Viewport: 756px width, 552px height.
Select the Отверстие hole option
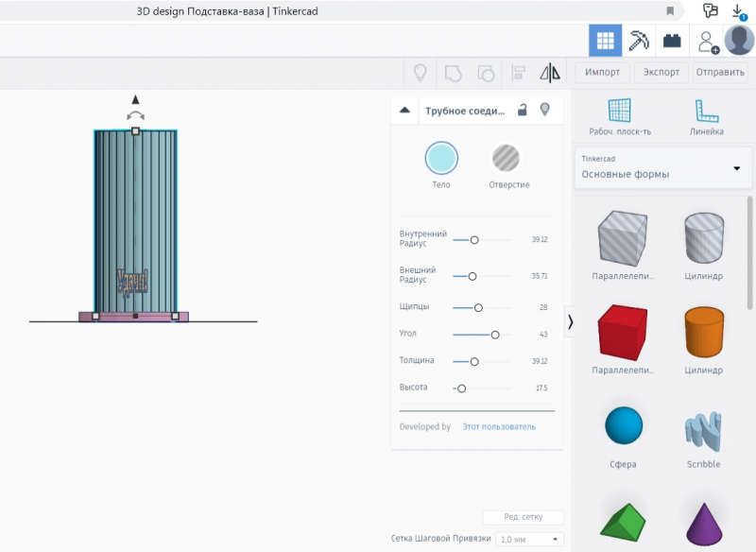pyautogui.click(x=506, y=158)
